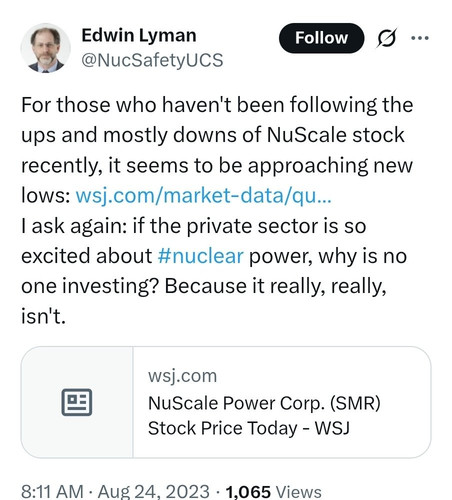Click the Edwin Lyman display name
The height and width of the screenshot is (500, 452).
coord(139,35)
